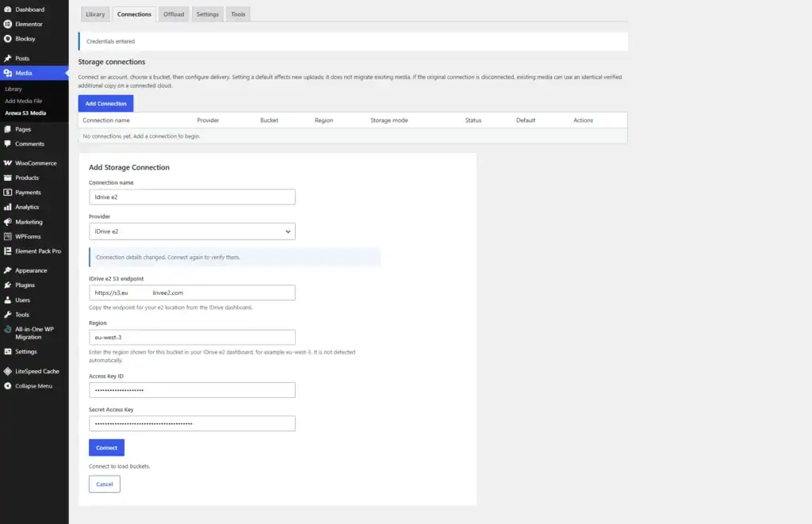Image resolution: width=812 pixels, height=524 pixels.
Task: Click the Collapse Menu arrow icon
Action: 8,386
